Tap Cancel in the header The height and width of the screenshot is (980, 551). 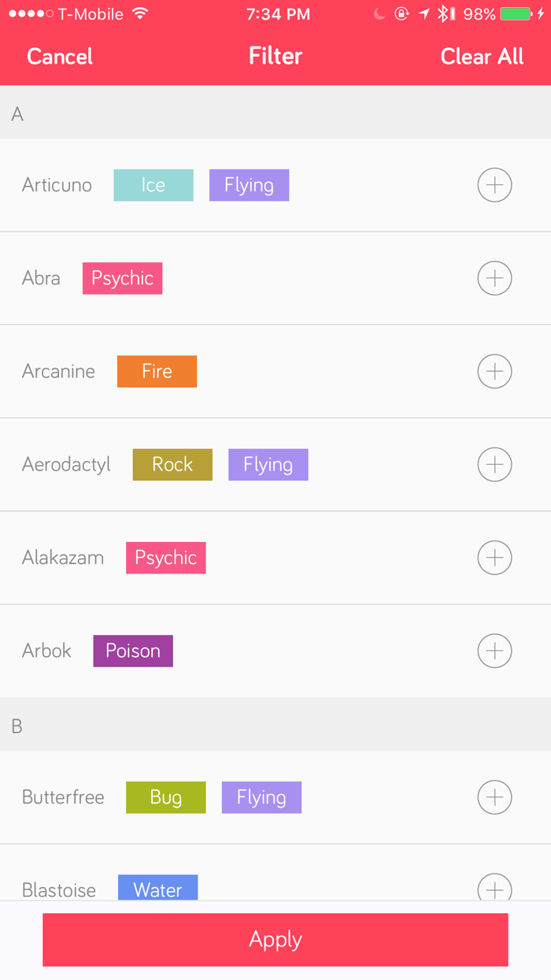pos(60,57)
